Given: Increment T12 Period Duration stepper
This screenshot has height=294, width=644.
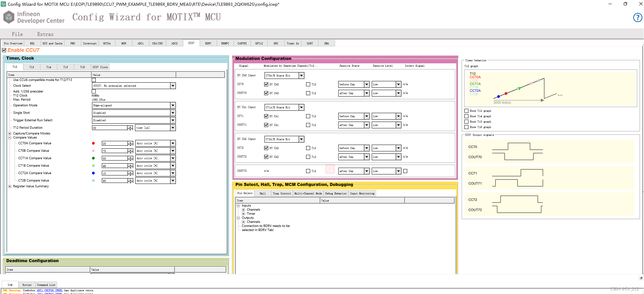Looking at the screenshot, I should (x=130, y=127).
